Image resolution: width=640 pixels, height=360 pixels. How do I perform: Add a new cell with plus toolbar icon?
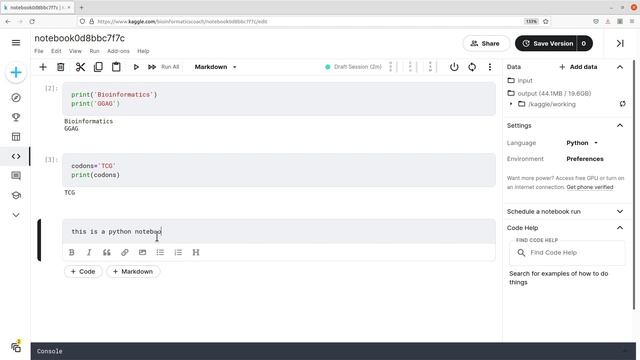[43, 67]
